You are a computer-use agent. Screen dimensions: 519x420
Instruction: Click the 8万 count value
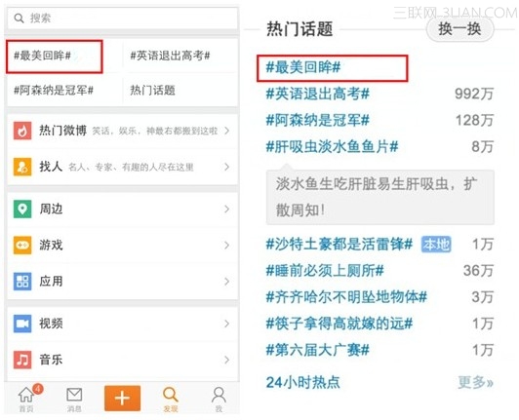pos(483,146)
